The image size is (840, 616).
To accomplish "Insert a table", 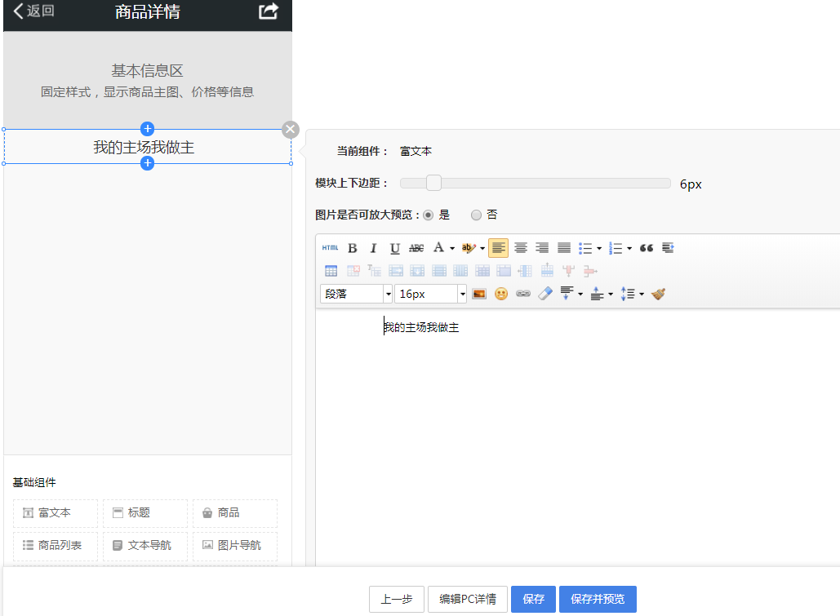I will tap(331, 271).
